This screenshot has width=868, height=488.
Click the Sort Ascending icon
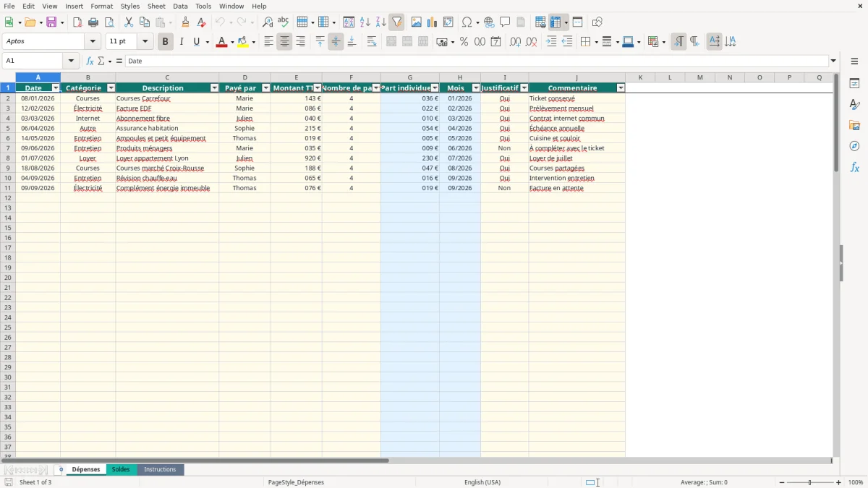click(x=365, y=22)
